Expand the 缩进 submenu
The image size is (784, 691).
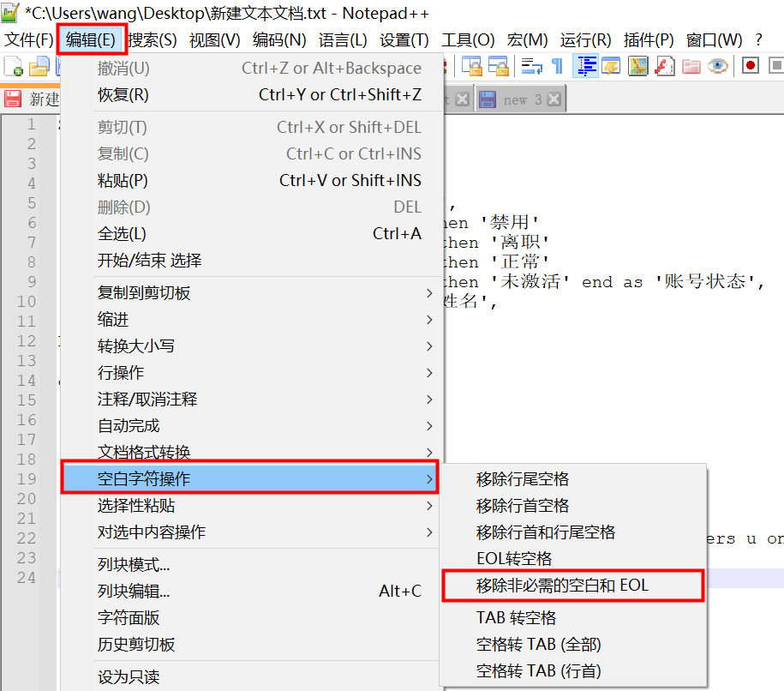tap(252, 320)
